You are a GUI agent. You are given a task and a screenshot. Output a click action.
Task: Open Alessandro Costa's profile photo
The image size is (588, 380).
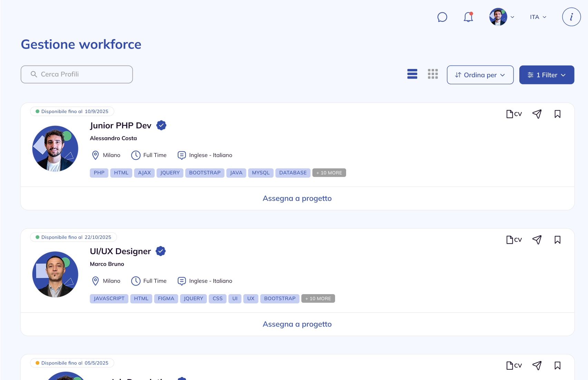click(x=55, y=149)
